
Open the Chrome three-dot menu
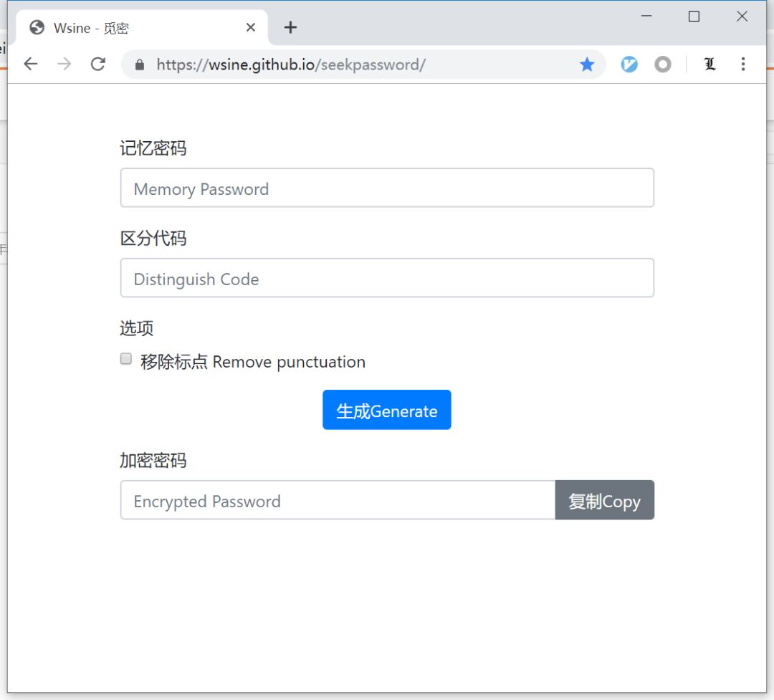tap(743, 64)
